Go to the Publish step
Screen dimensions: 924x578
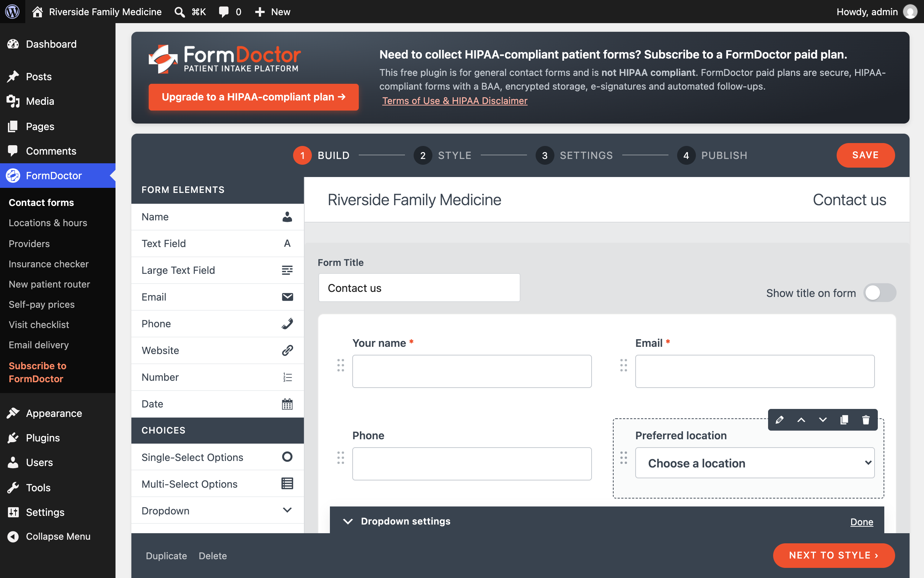pos(712,156)
